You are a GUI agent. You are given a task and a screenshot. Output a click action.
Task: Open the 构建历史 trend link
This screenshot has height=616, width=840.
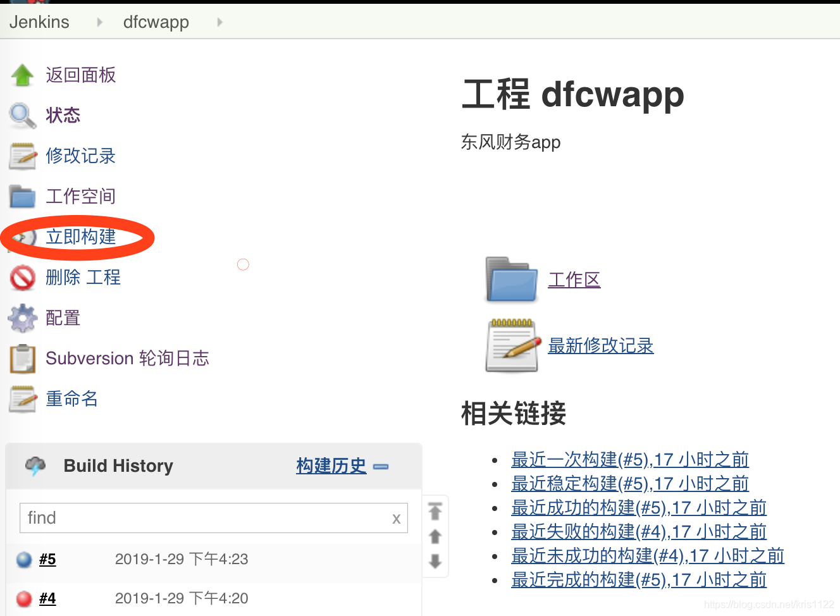pos(331,466)
